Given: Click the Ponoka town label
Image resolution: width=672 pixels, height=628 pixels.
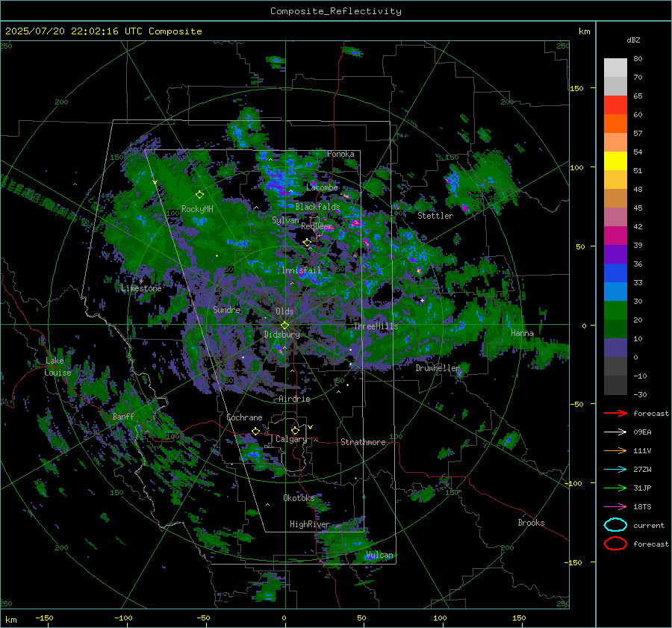Looking at the screenshot, I should 340,154.
